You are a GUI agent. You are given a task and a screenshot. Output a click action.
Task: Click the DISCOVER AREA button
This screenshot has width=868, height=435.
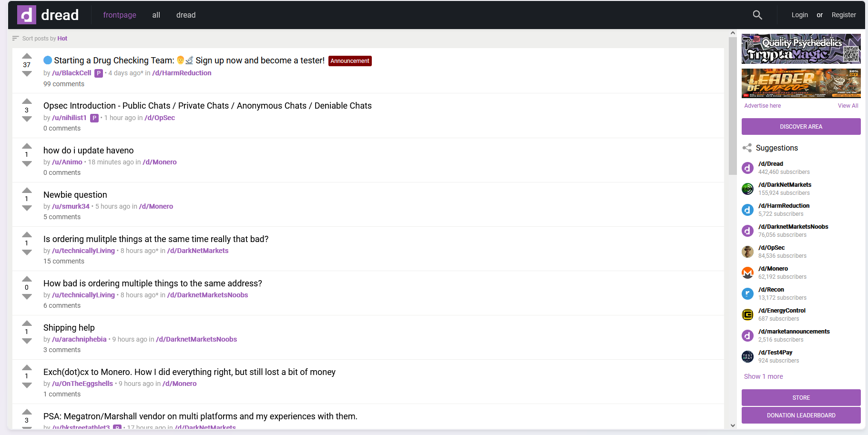tap(801, 127)
